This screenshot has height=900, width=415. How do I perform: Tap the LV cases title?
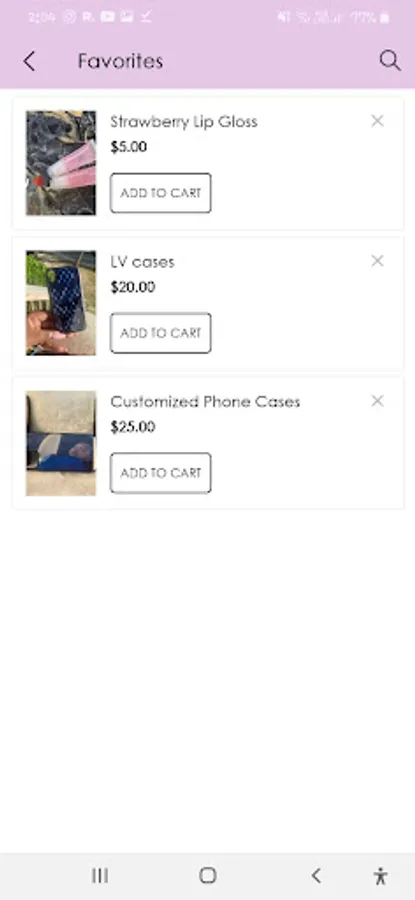click(142, 262)
